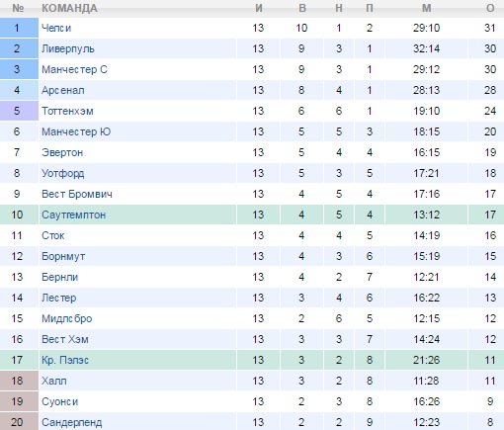The width and height of the screenshot is (504, 430).
Task: Click the Тоттенхэм team link
Action: click(67, 111)
